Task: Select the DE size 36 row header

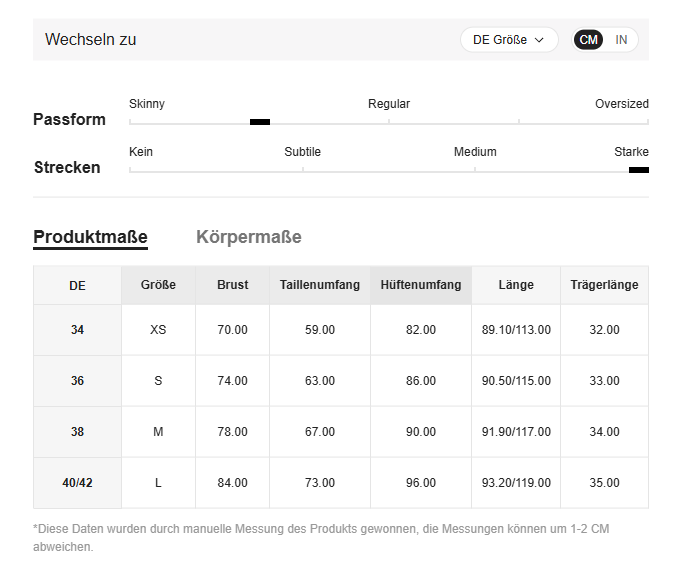Action: 77,381
